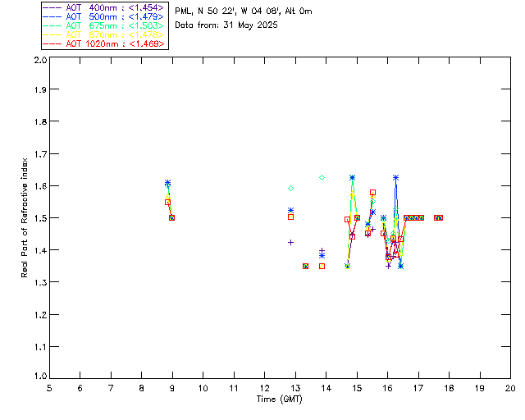Click the y-axis tick label '1.8'
Screen dimensions: 525x420
point(40,121)
